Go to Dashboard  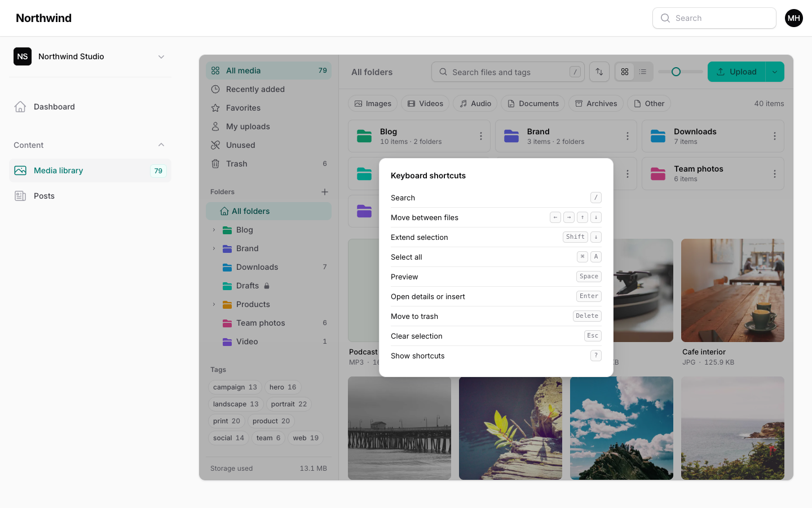90,107
